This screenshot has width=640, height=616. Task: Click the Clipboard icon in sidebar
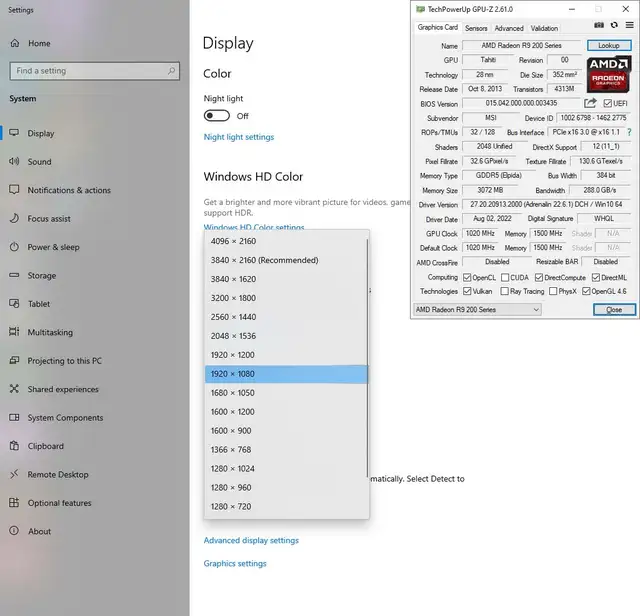click(14, 446)
